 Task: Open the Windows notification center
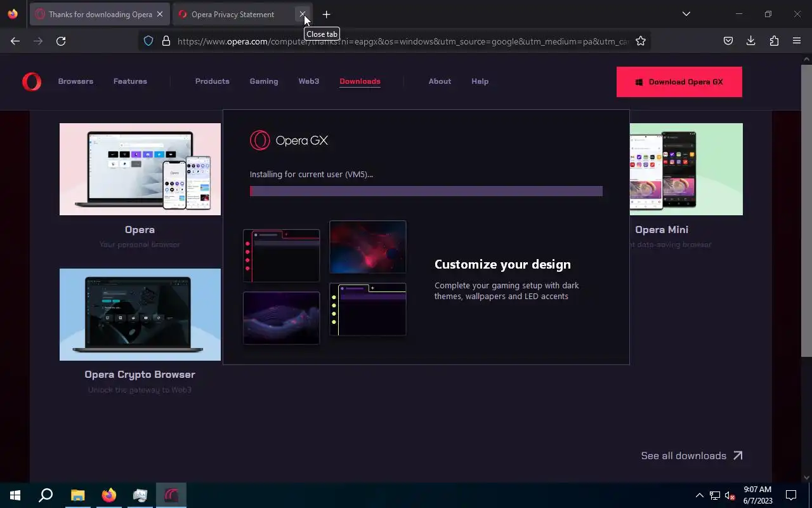791,495
